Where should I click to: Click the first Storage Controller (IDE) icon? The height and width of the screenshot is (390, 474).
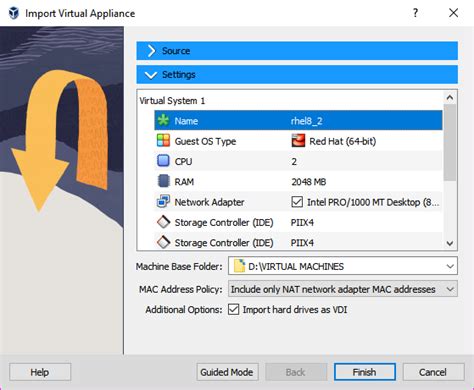click(x=163, y=222)
